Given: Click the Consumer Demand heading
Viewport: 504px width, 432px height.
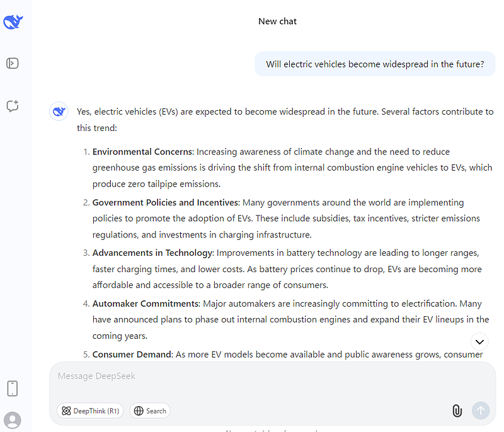Looking at the screenshot, I should tap(132, 355).
